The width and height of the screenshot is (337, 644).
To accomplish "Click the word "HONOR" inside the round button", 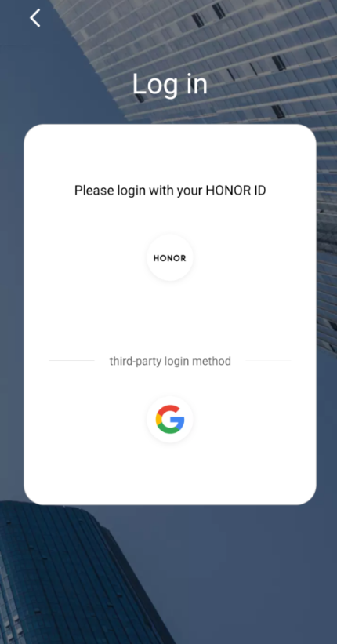I will click(170, 258).
